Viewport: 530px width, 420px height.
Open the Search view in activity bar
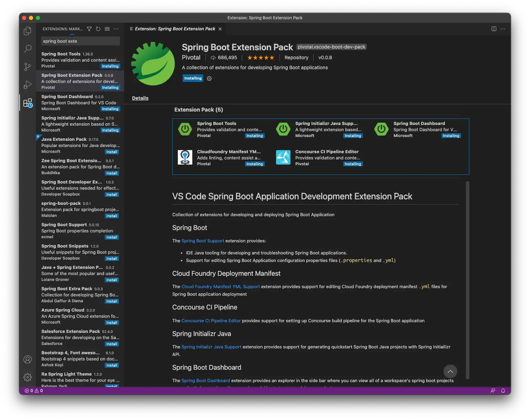(x=28, y=49)
